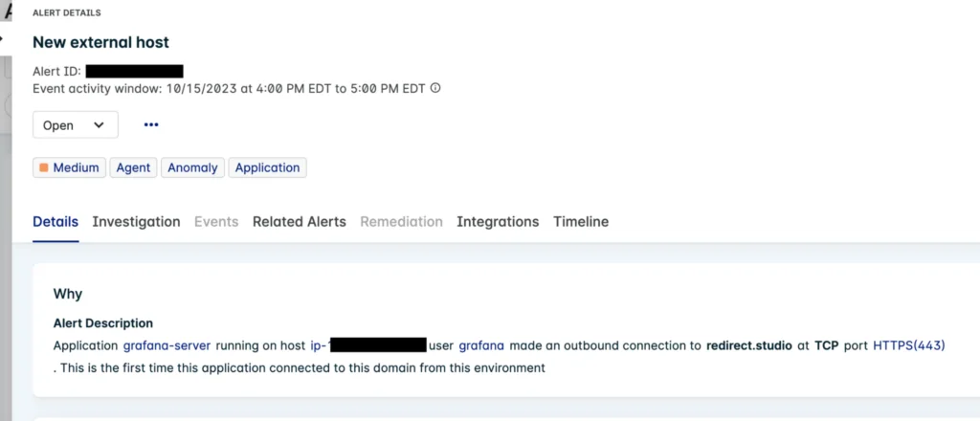Click the redacted ip- host link
The image size is (980, 421).
click(x=367, y=344)
